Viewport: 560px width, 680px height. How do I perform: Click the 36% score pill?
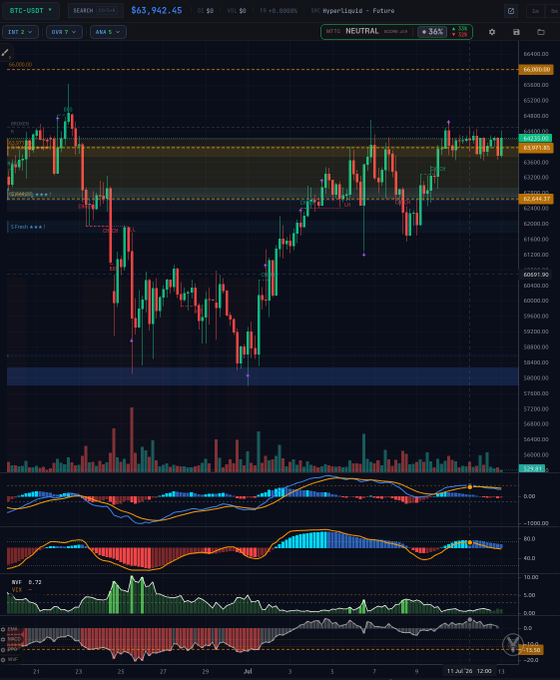(x=432, y=32)
